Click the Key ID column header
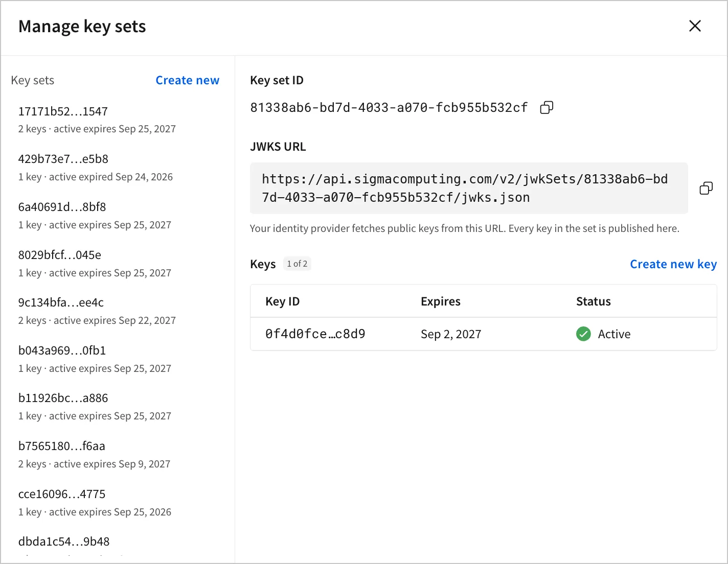The image size is (728, 564). pyautogui.click(x=283, y=301)
